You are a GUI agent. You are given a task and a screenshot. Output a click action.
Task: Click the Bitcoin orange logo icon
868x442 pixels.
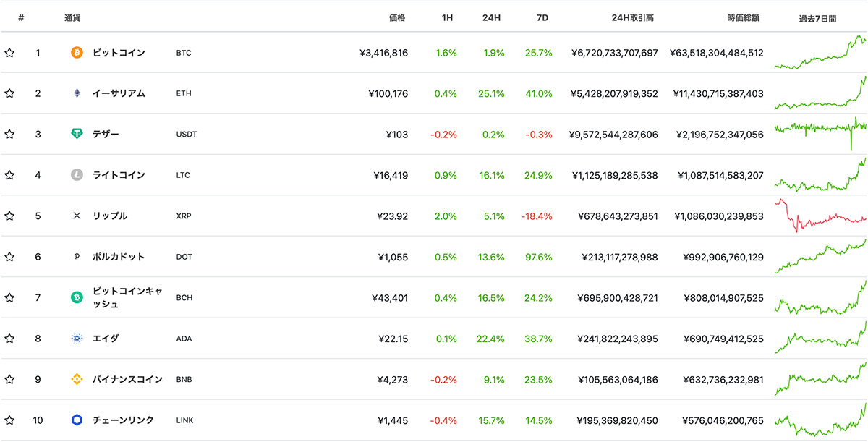[x=77, y=53]
